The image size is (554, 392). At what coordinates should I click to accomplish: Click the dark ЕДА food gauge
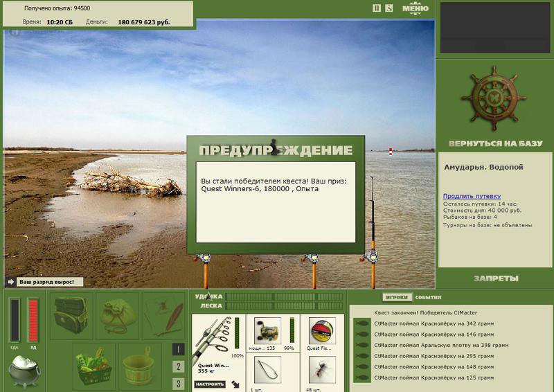click(15, 320)
